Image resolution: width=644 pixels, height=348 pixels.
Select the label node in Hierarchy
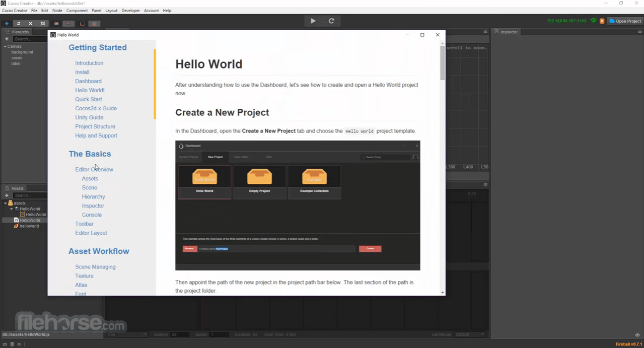(x=16, y=64)
